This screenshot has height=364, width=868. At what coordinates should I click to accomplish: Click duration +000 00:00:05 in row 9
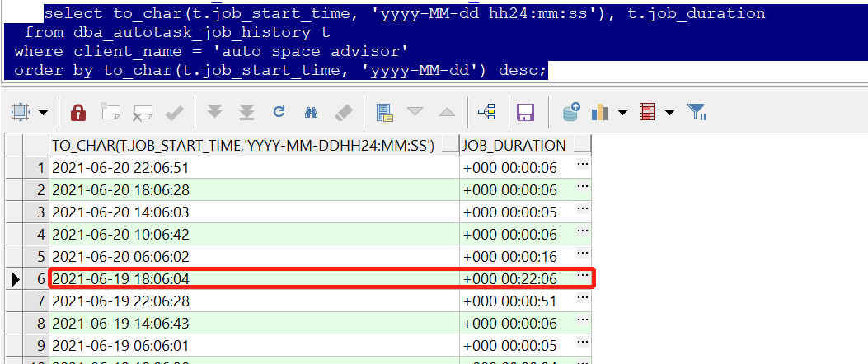(x=510, y=346)
